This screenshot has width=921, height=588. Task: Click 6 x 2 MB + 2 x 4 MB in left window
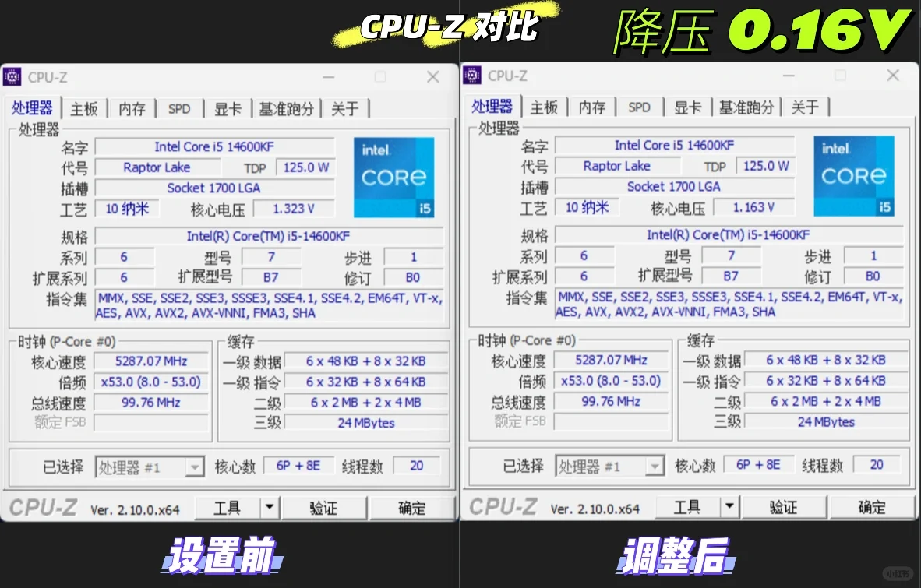[x=366, y=403]
